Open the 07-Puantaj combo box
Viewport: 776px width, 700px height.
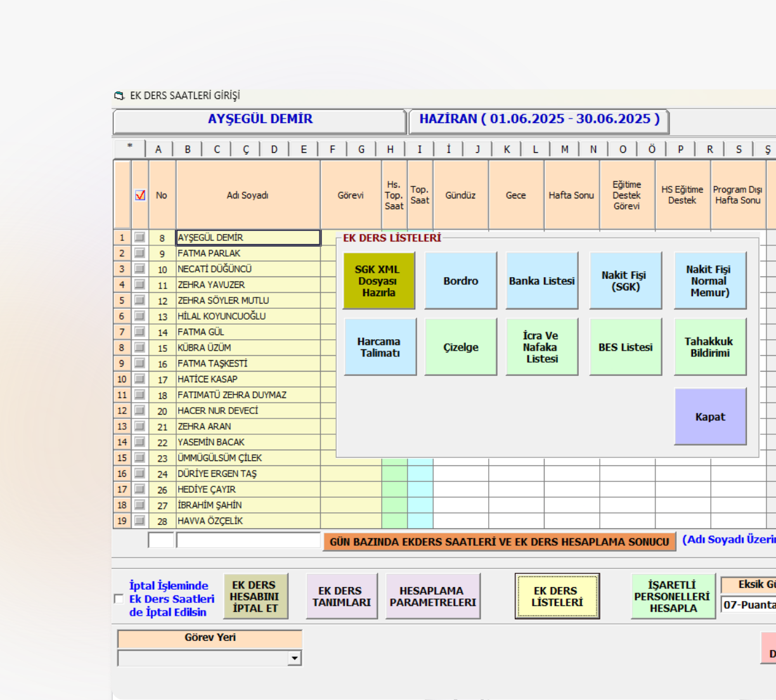pyautogui.click(x=749, y=605)
